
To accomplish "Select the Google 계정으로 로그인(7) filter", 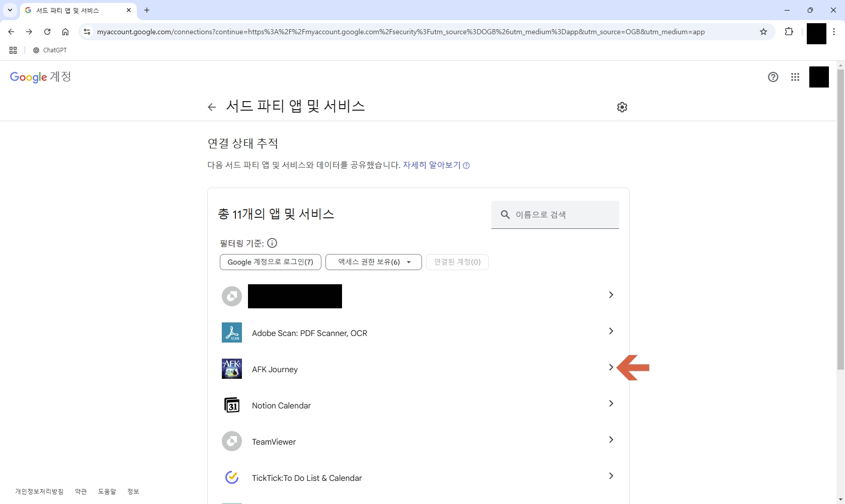I will 270,262.
